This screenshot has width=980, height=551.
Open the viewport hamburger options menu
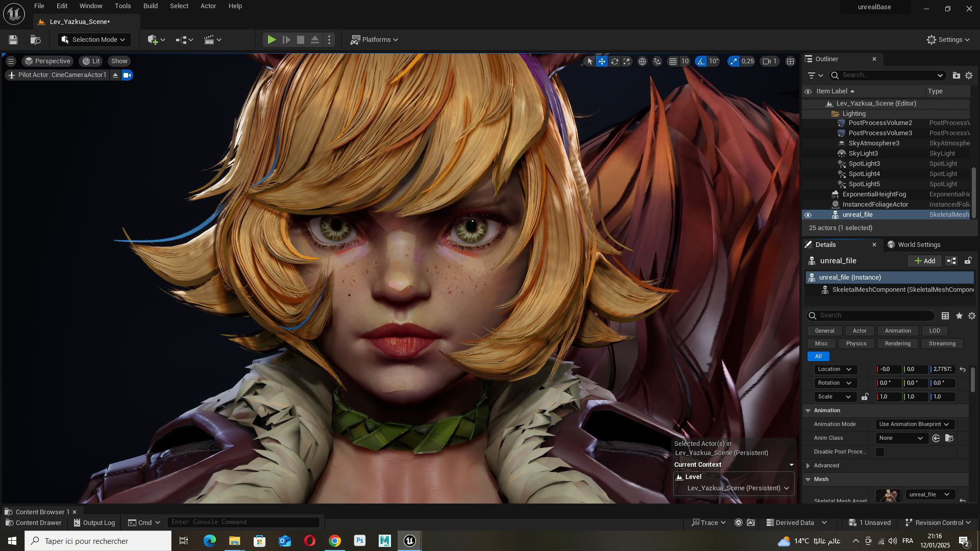coord(11,61)
